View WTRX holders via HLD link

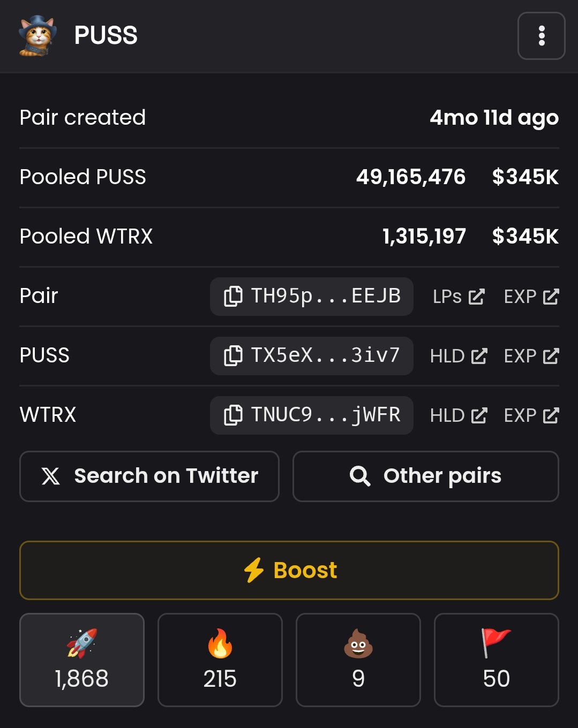(459, 415)
